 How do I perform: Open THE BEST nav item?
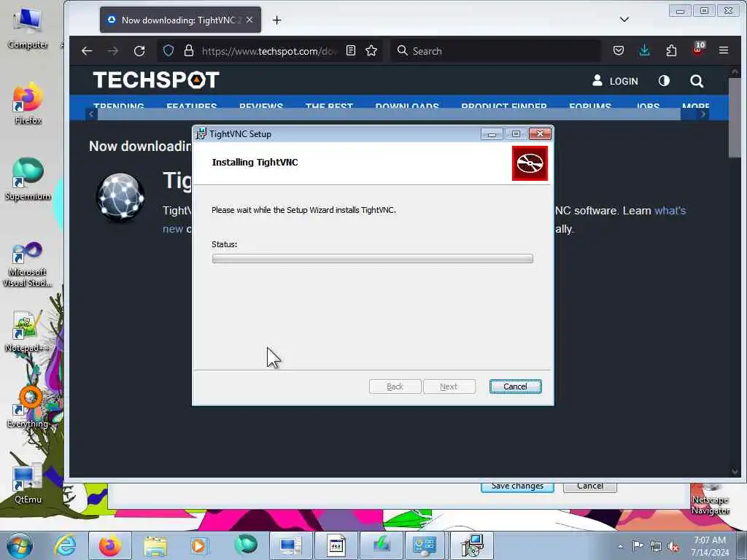(329, 106)
